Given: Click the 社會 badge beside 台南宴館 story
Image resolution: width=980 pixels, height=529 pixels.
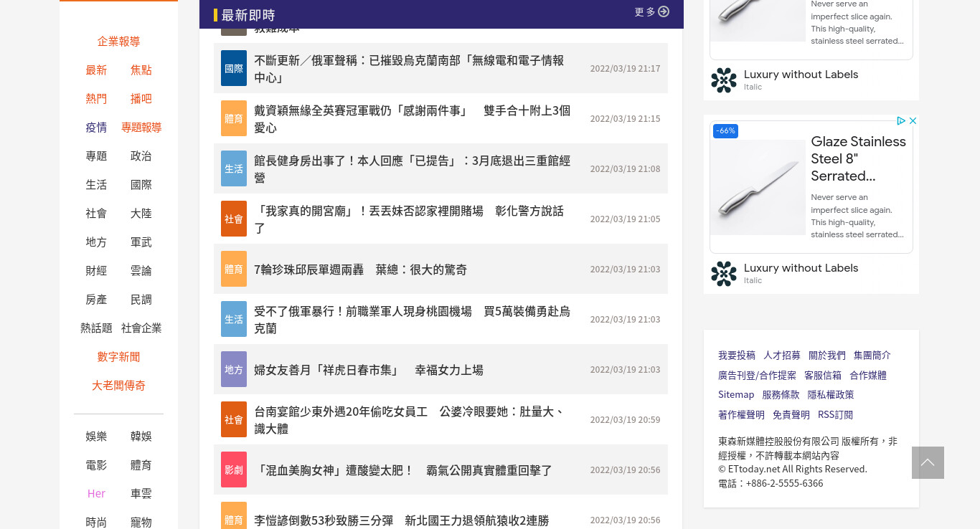Looking at the screenshot, I should [234, 419].
